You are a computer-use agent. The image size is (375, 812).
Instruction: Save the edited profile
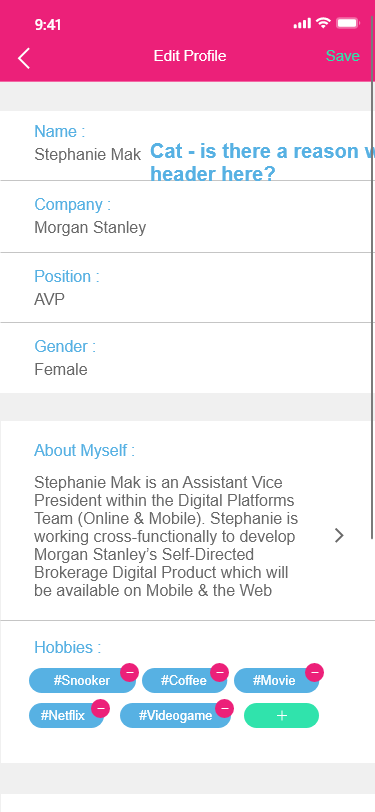(342, 56)
